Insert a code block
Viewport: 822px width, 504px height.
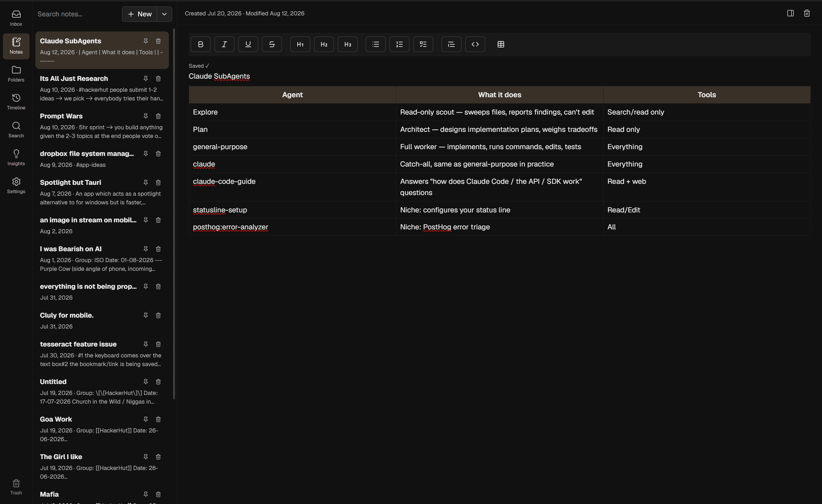(475, 44)
